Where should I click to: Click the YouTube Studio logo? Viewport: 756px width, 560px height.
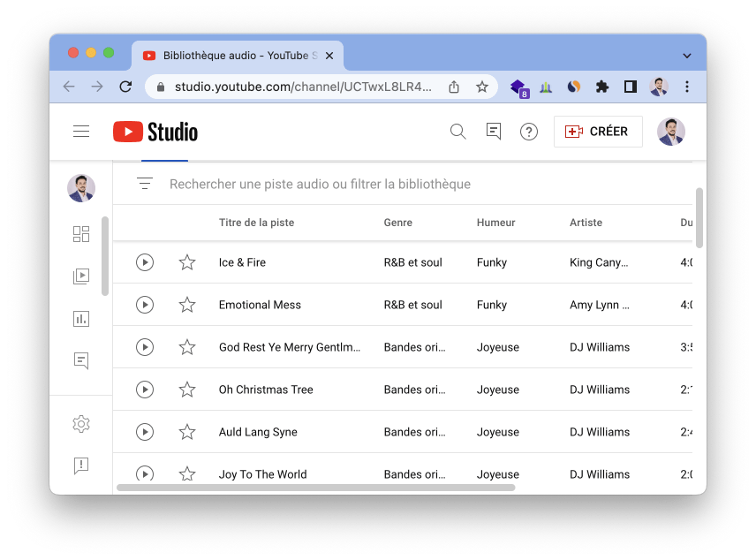[155, 132]
